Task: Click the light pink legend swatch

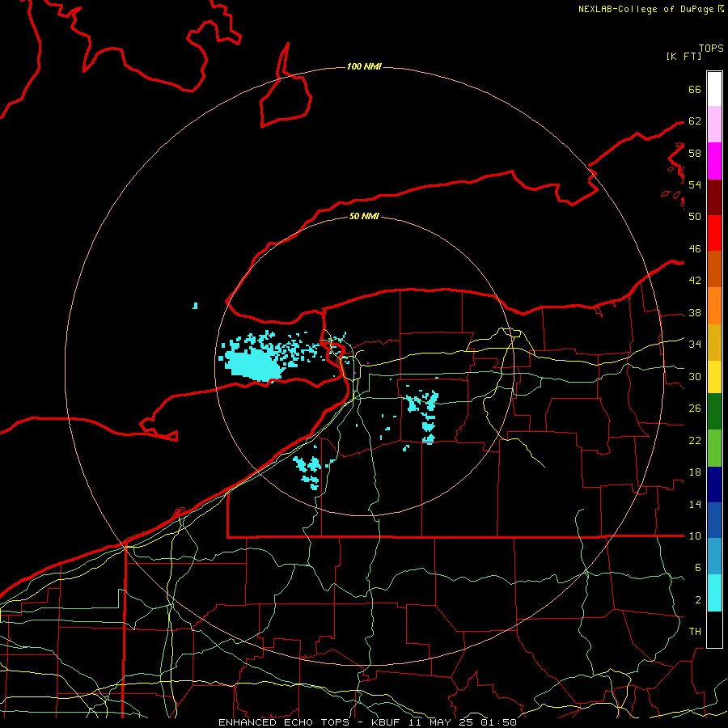Action: (714, 125)
